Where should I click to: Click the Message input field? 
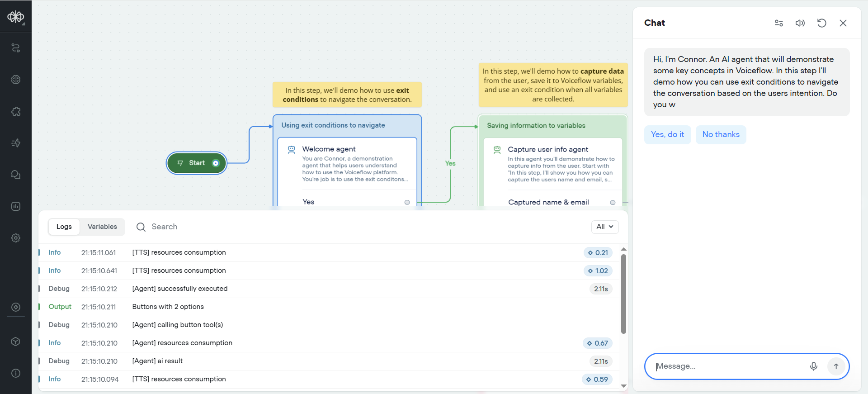[x=728, y=366]
